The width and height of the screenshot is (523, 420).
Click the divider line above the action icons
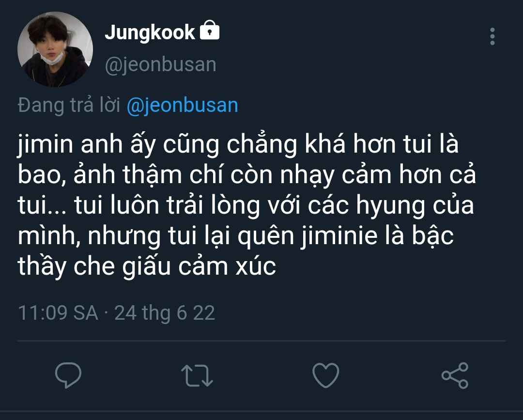261,341
